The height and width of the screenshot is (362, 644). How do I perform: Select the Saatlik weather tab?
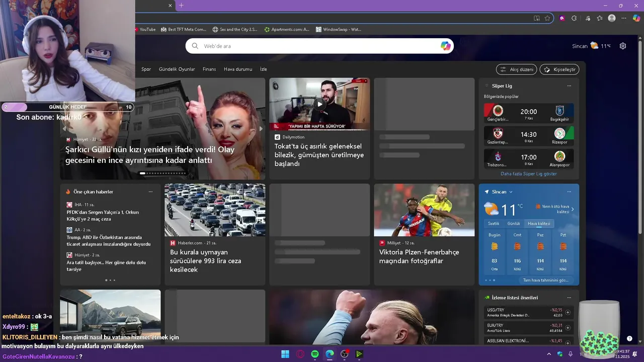coord(494,224)
